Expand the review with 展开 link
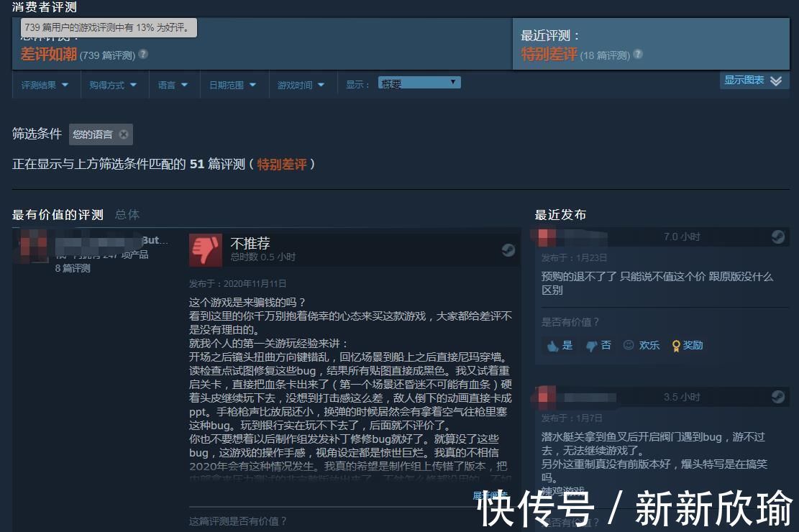Viewport: 799px width, 532px height. pos(491,494)
